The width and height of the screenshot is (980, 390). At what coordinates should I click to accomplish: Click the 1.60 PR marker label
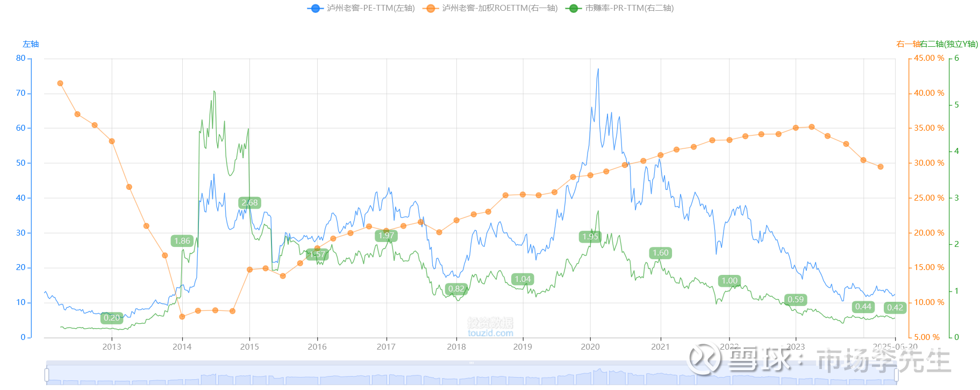661,253
